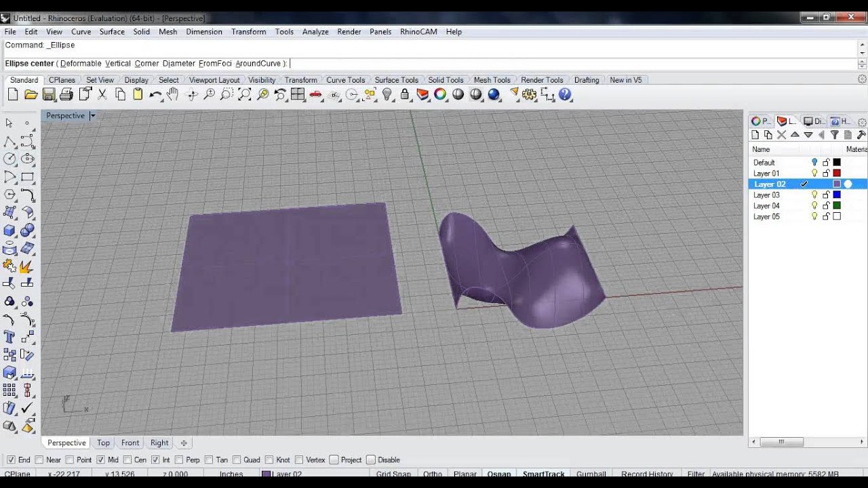Toggle the Osnap status bar button
Viewport: 868px width, 488px height.
[x=499, y=474]
